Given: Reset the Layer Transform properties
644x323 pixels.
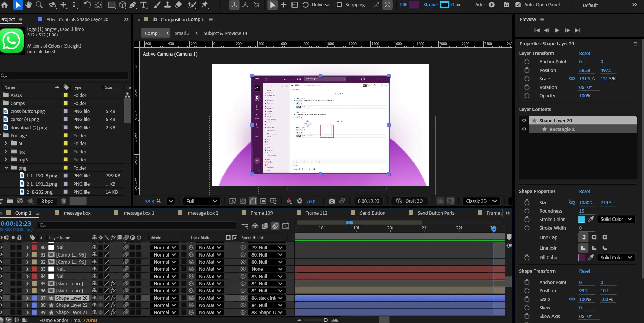Looking at the screenshot, I should coord(584,53).
